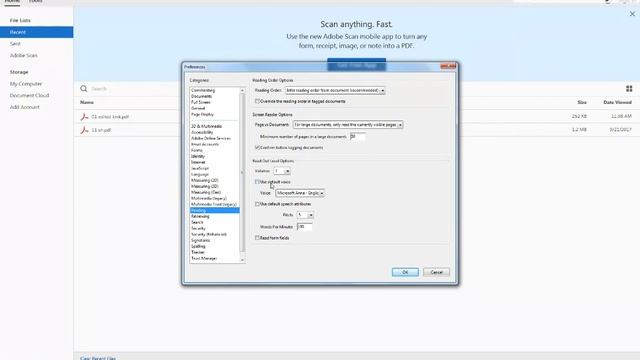Click the categories list scroll-up arrow

[x=242, y=90]
